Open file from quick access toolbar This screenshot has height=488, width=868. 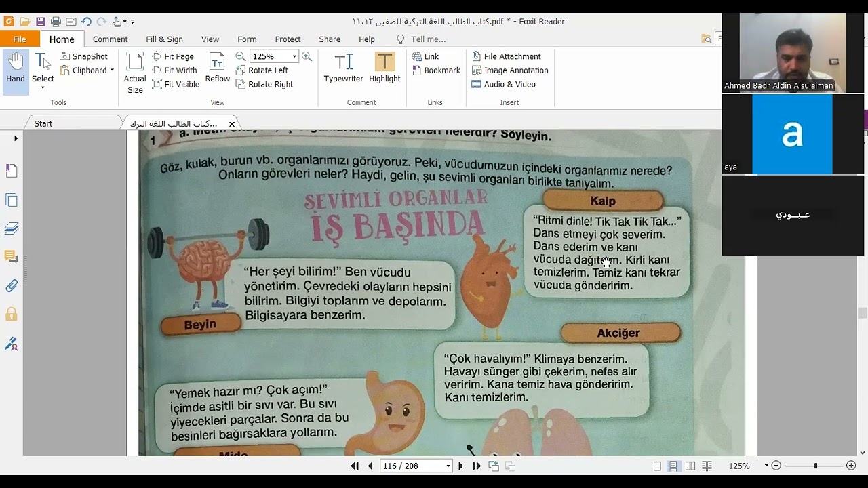[25, 22]
